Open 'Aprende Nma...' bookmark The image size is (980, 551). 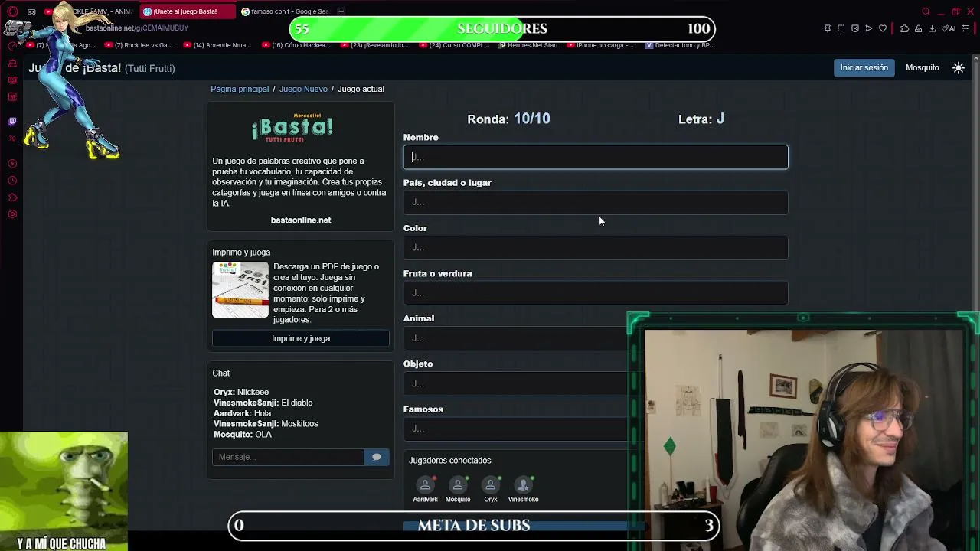[217, 45]
